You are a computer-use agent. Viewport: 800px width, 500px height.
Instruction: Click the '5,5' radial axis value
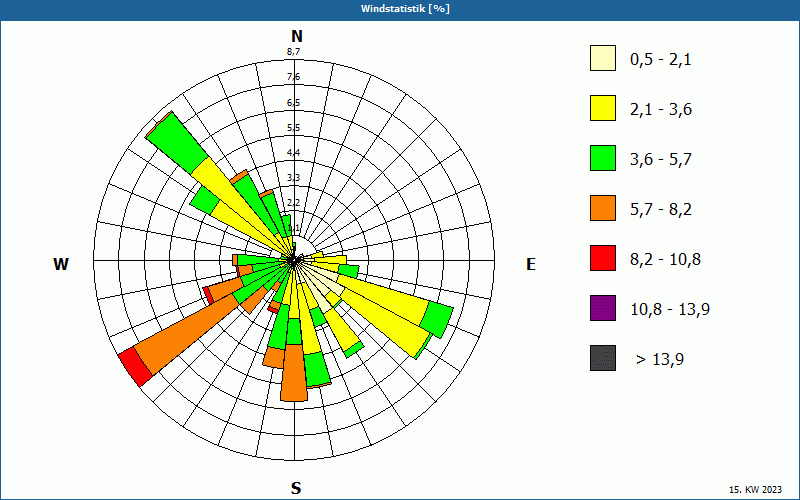[x=293, y=128]
